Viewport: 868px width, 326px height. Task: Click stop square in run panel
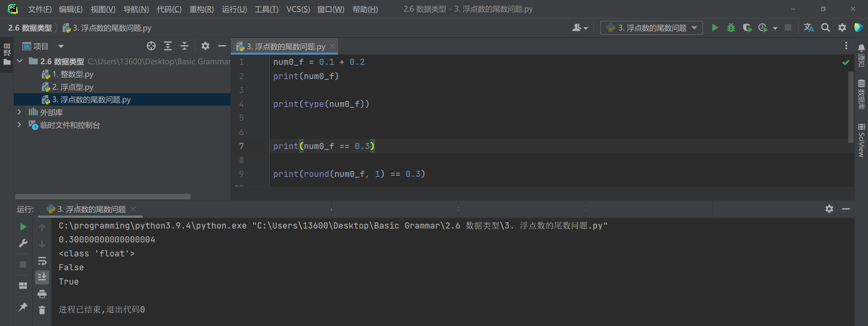[x=23, y=264]
